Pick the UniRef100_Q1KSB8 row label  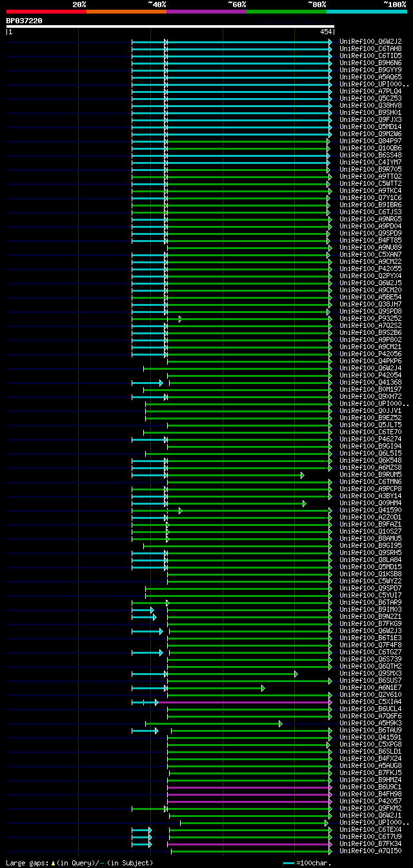tap(370, 574)
